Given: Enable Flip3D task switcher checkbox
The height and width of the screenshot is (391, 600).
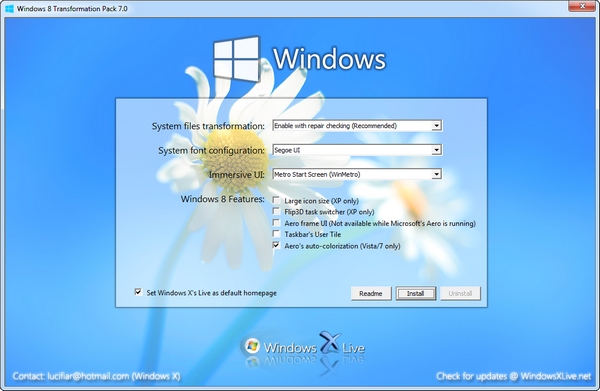Looking at the screenshot, I should [276, 211].
